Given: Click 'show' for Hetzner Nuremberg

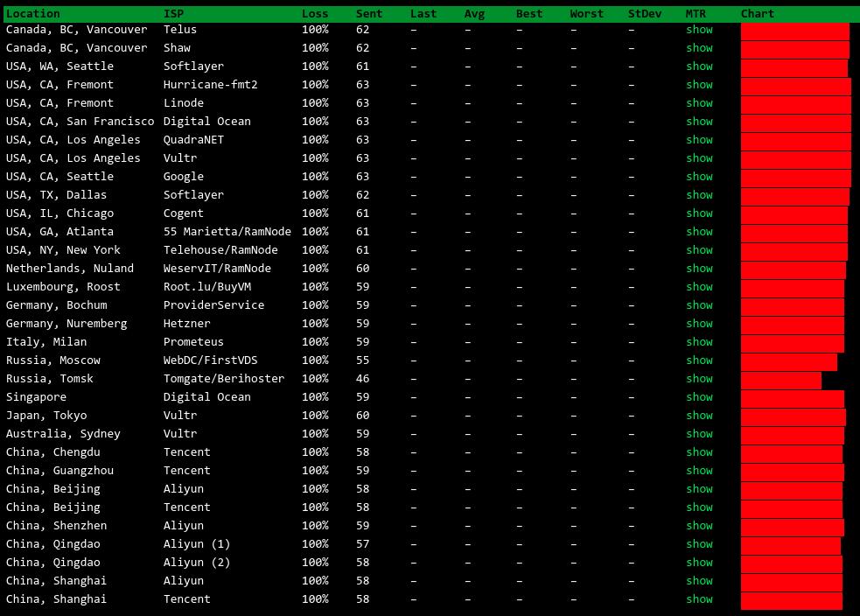Looking at the screenshot, I should point(699,324).
